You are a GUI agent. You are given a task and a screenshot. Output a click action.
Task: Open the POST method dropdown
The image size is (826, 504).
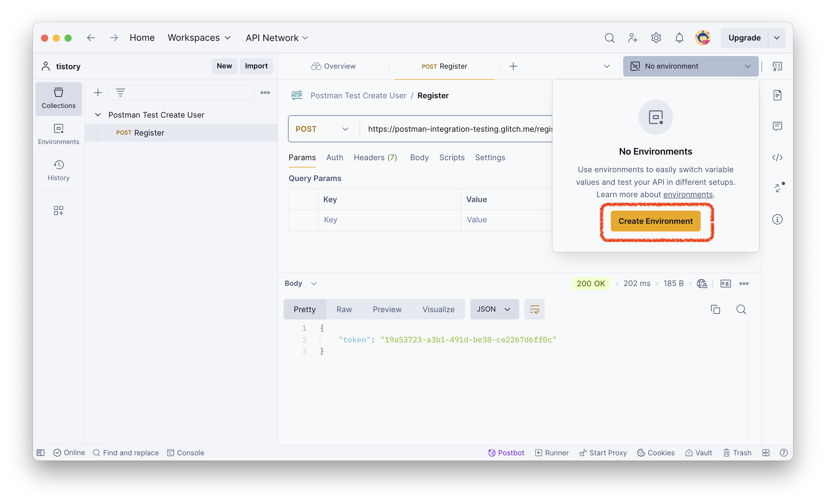point(322,129)
